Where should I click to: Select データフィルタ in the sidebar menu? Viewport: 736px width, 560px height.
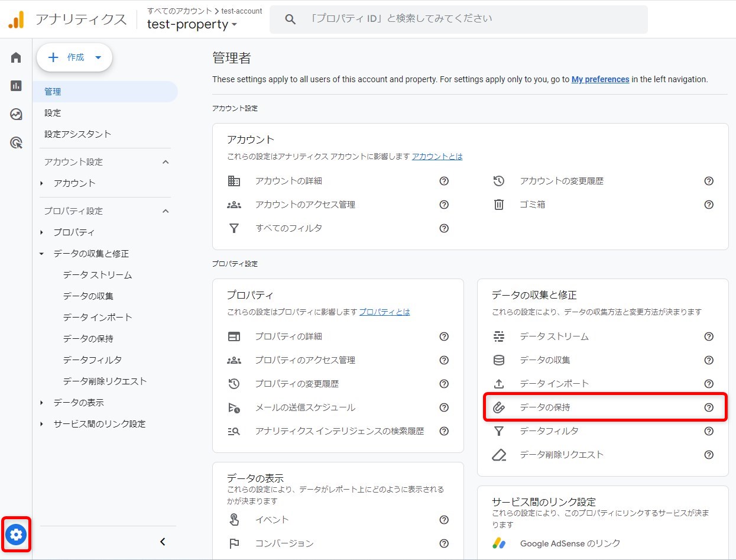click(92, 360)
